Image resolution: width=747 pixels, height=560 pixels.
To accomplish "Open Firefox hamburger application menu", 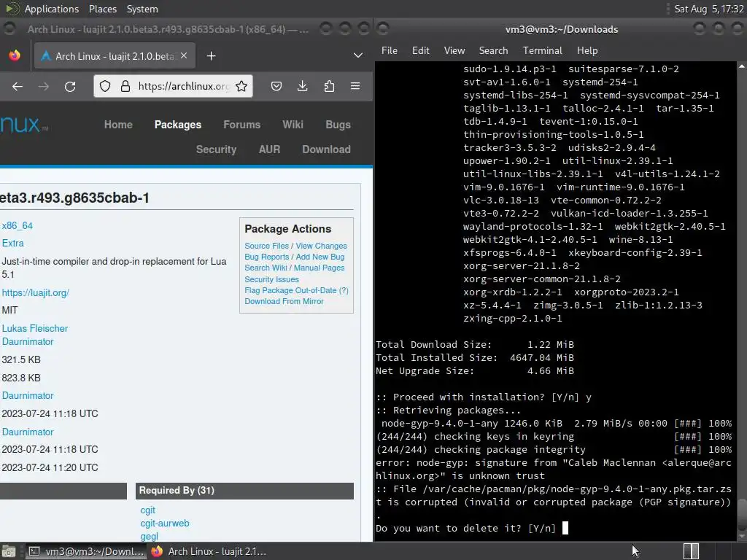I will click(x=355, y=86).
